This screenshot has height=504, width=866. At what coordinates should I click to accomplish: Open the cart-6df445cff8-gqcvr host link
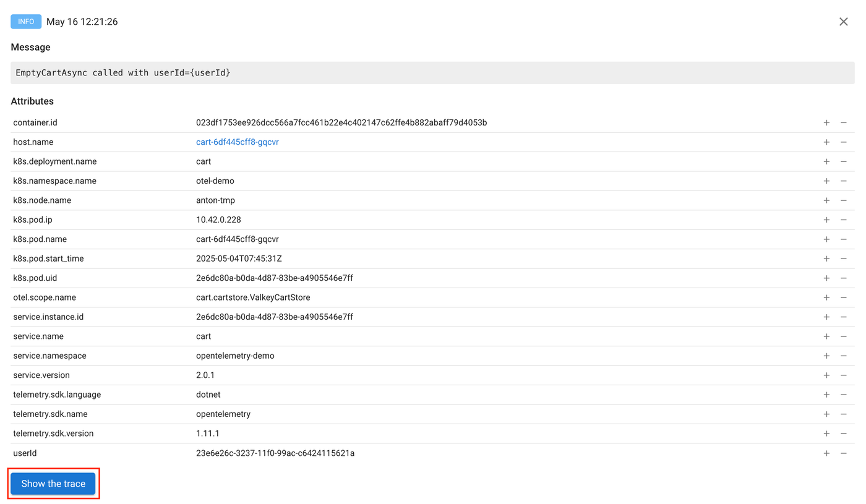click(238, 142)
